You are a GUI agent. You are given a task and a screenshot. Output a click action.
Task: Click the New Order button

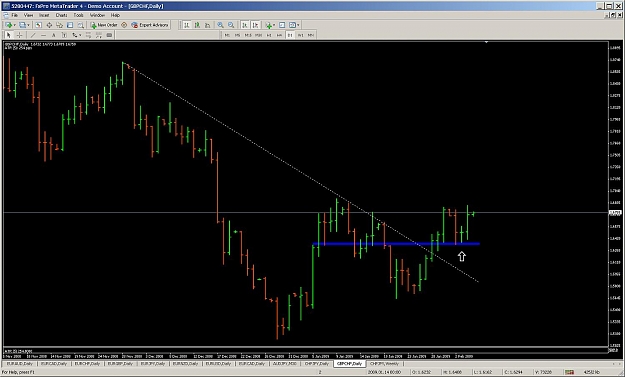pos(104,25)
